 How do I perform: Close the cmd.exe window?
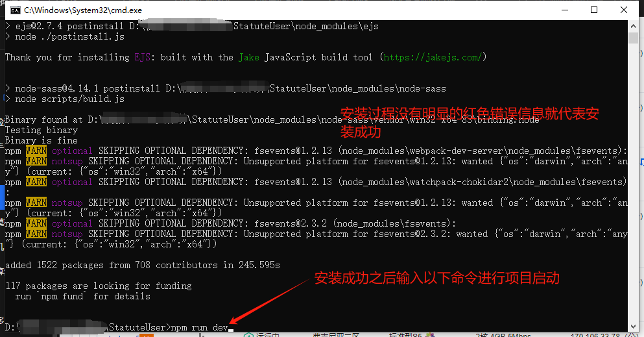click(x=624, y=10)
